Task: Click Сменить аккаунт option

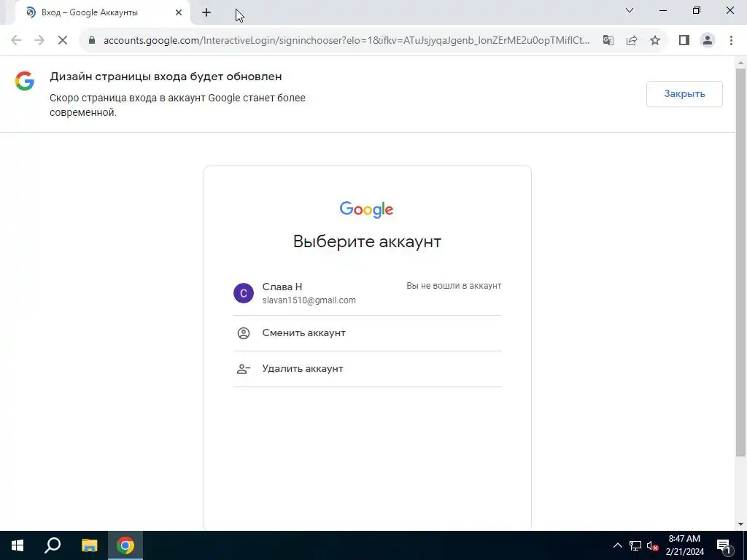Action: pyautogui.click(x=368, y=332)
